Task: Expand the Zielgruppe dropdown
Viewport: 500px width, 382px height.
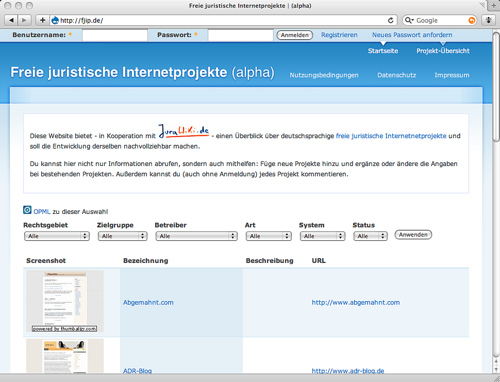Action: 122,236
